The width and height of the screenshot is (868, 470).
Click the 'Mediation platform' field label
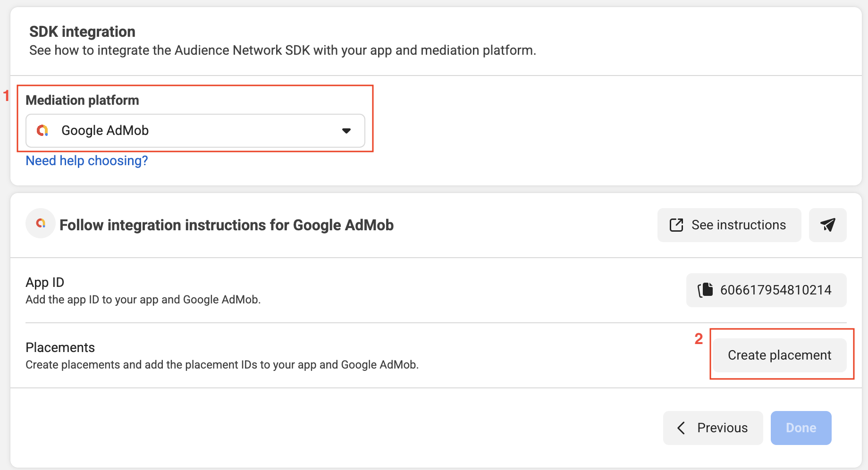click(82, 100)
